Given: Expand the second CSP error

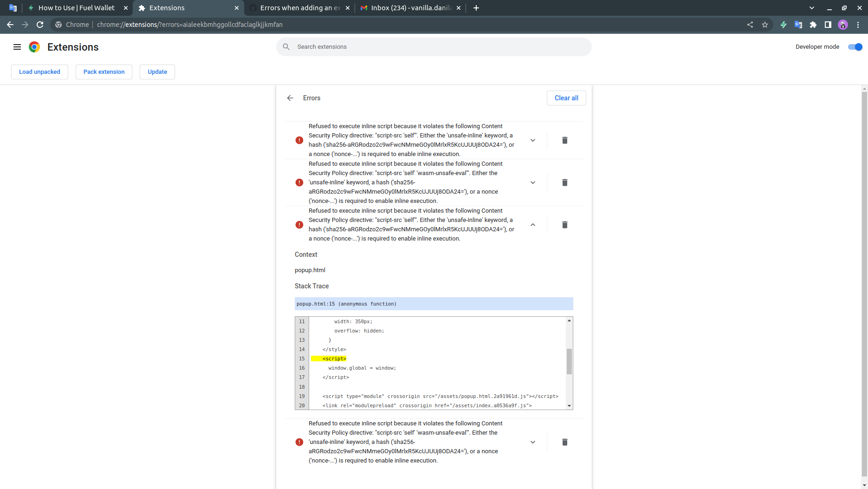Looking at the screenshot, I should (x=533, y=182).
